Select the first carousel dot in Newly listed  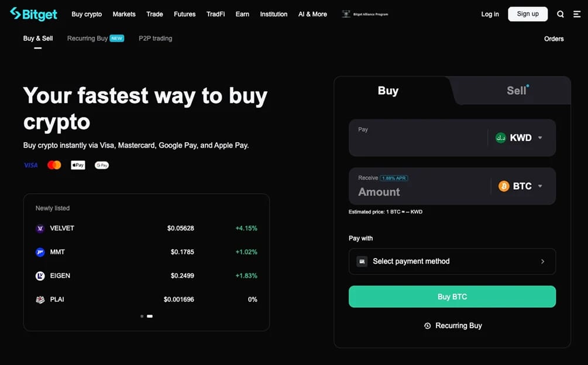[142, 316]
